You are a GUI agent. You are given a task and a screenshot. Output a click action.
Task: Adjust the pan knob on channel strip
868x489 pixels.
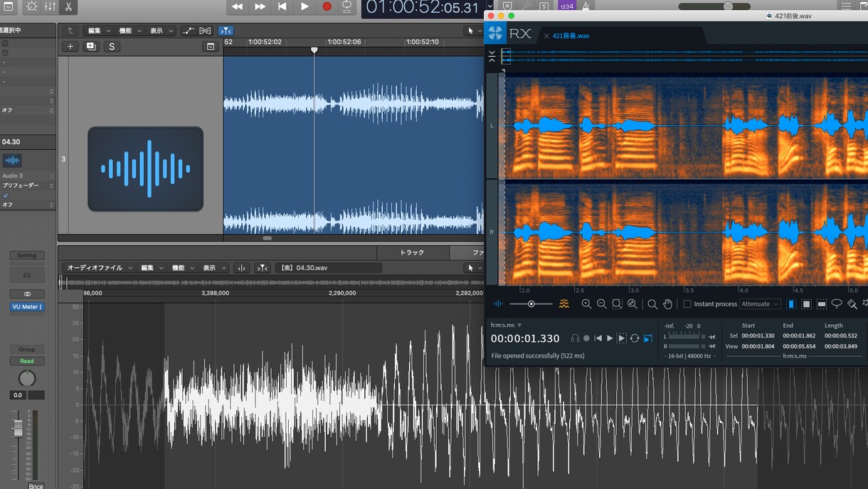coord(26,377)
